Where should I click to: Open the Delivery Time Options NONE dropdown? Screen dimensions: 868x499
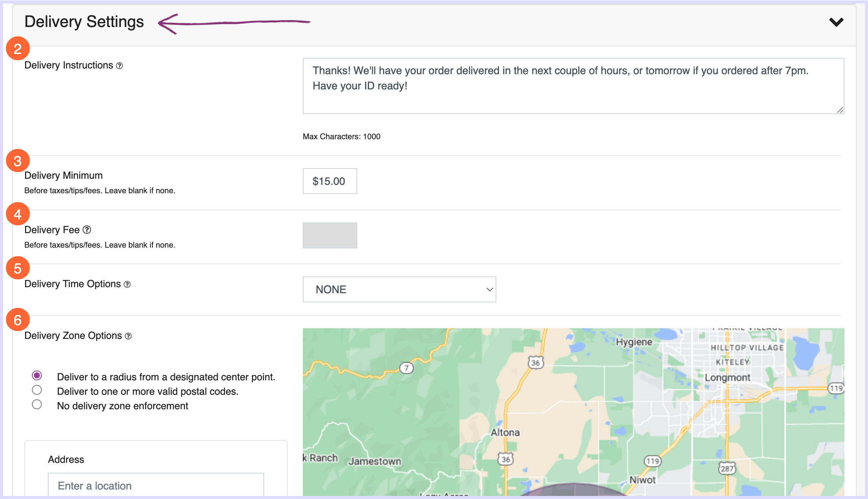[x=399, y=289]
